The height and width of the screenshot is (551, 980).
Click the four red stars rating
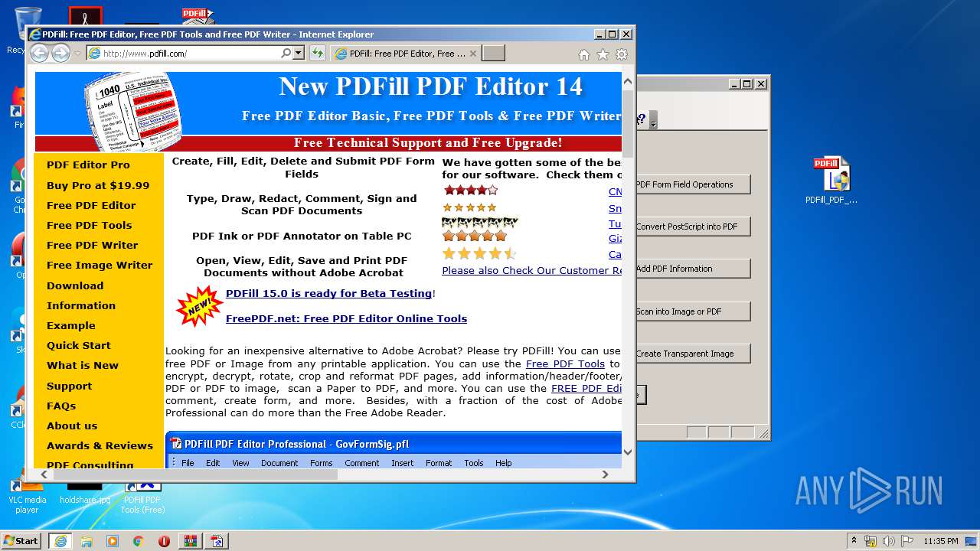click(x=470, y=190)
